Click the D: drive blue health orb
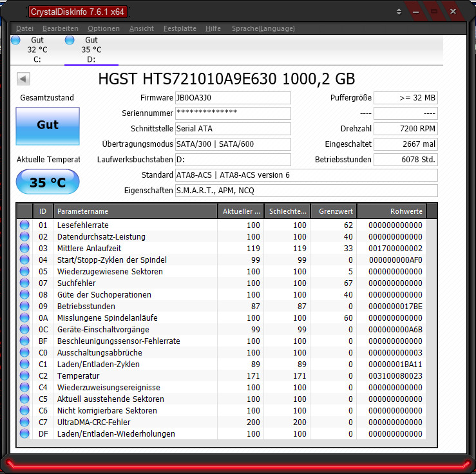The height and width of the screenshot is (474, 476). [x=70, y=40]
